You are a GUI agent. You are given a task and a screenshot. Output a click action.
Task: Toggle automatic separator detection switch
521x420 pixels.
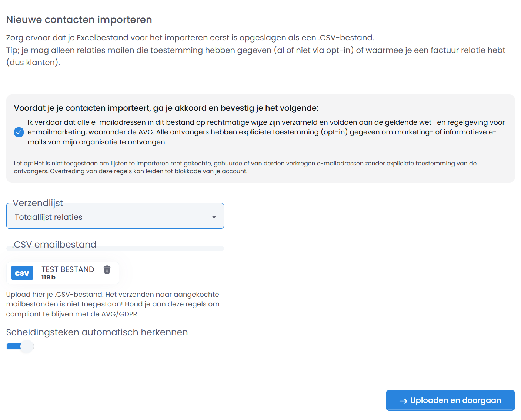click(20, 346)
